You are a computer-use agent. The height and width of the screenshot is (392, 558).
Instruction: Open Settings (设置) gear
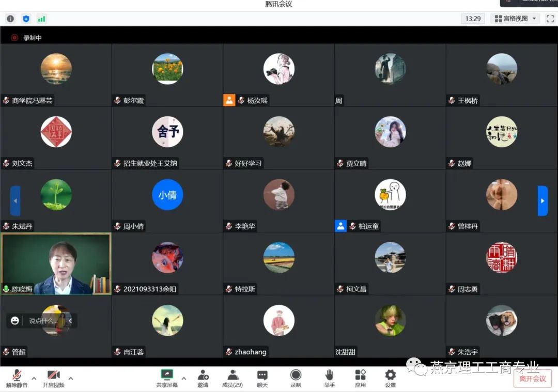coord(390,378)
